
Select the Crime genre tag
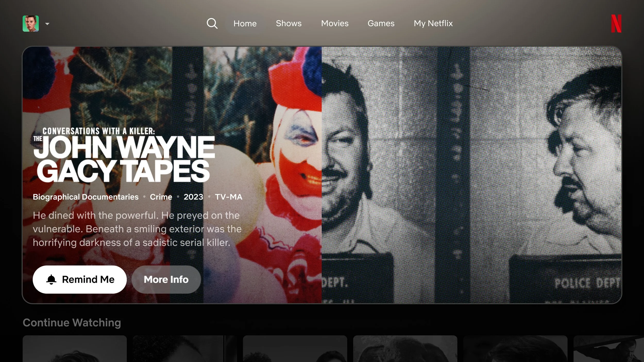(x=161, y=197)
